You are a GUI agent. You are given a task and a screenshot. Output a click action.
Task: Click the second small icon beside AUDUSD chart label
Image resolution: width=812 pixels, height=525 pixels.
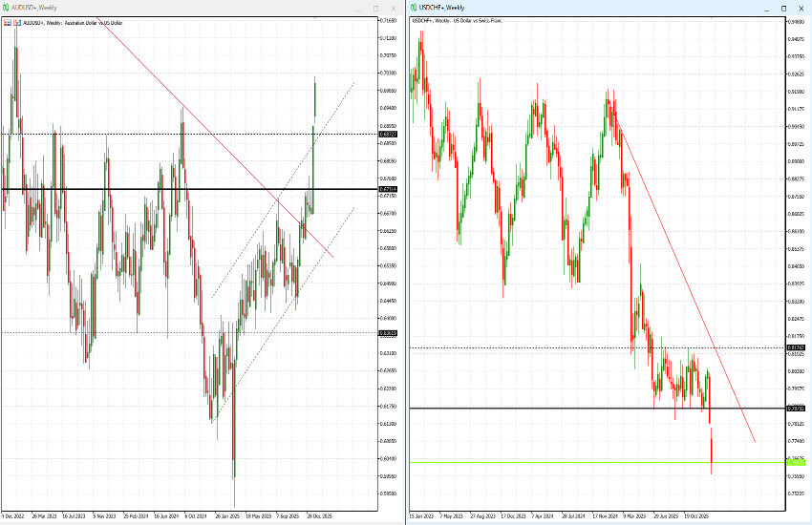click(x=15, y=22)
